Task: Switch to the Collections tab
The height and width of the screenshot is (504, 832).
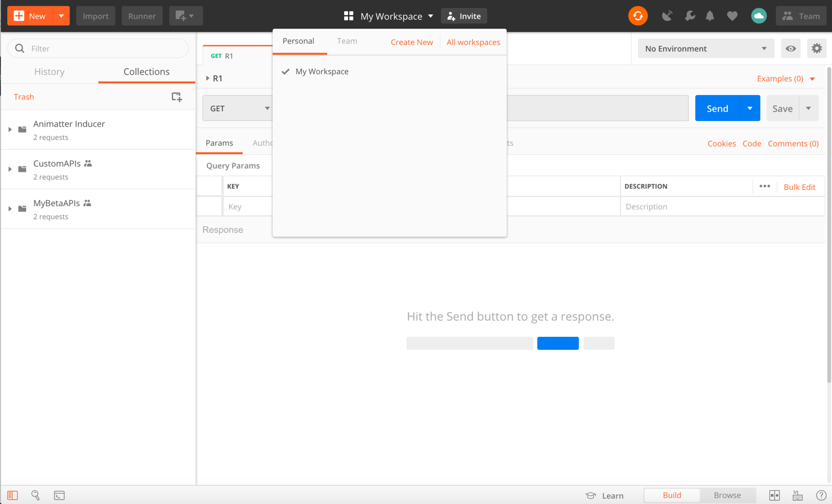Action: 146,72
